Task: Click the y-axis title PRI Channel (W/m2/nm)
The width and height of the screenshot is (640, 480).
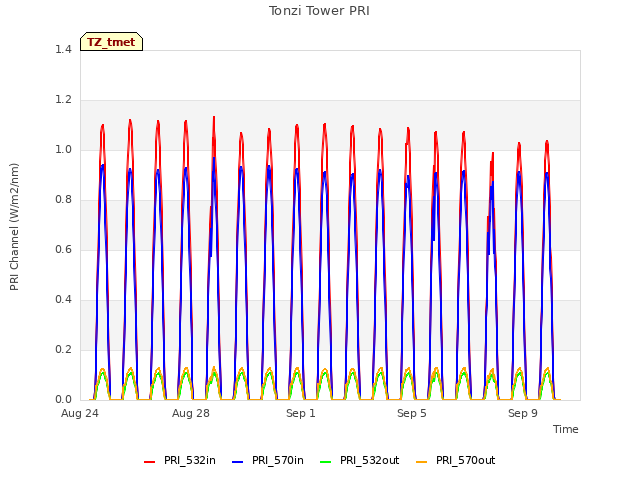Action: click(14, 227)
